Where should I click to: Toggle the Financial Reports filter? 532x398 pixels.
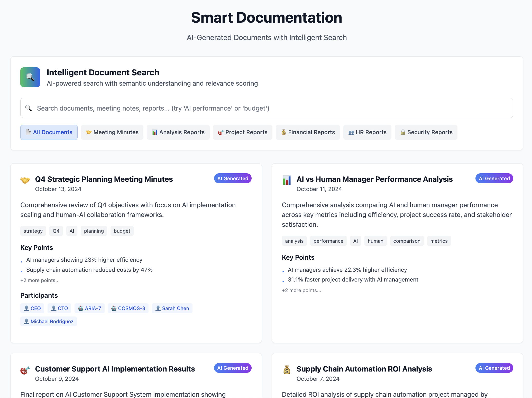(308, 132)
